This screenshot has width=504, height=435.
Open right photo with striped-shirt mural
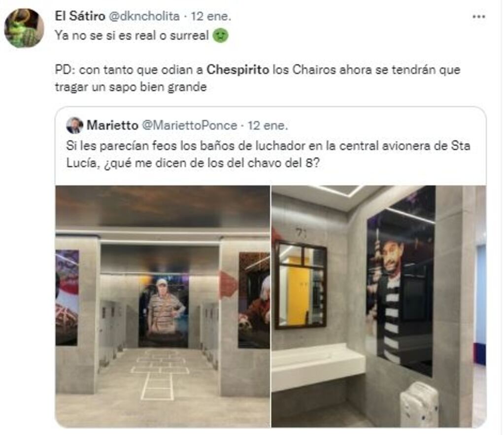[379, 306]
